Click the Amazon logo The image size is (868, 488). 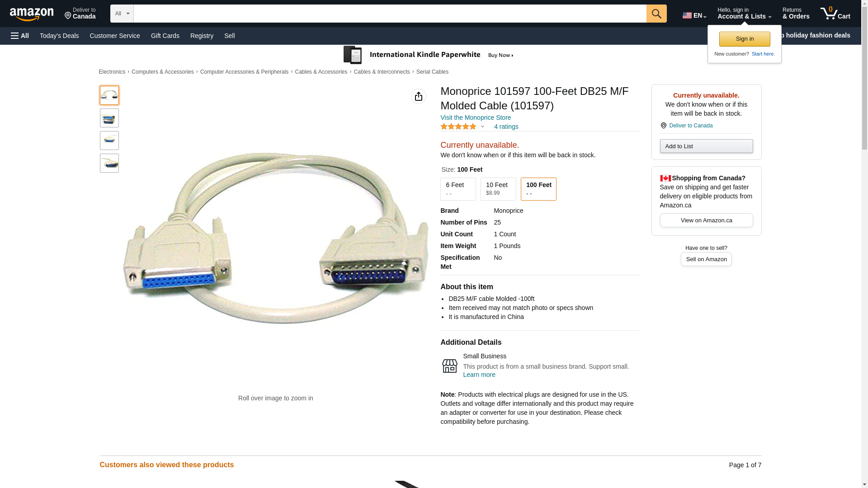(x=32, y=14)
